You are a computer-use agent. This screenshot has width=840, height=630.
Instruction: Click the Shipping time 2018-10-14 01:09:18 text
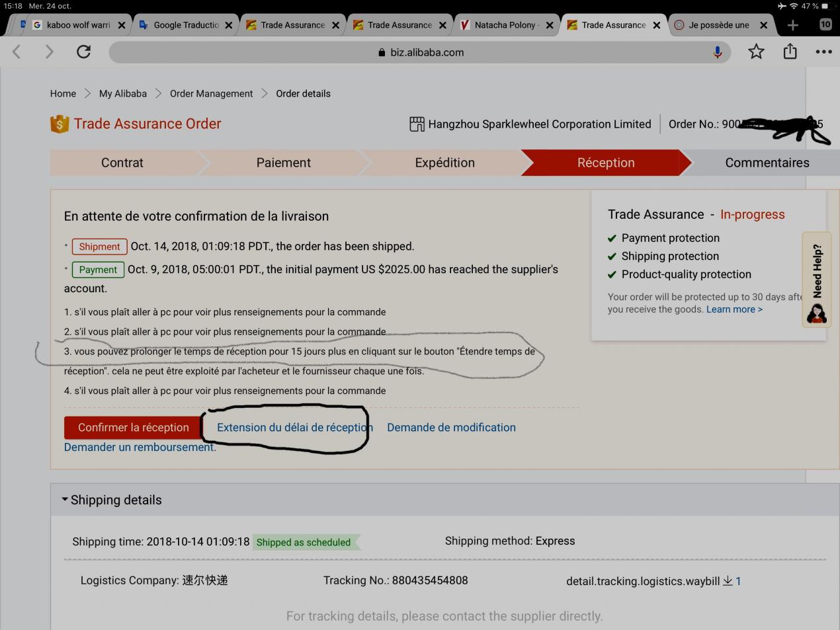coord(161,541)
